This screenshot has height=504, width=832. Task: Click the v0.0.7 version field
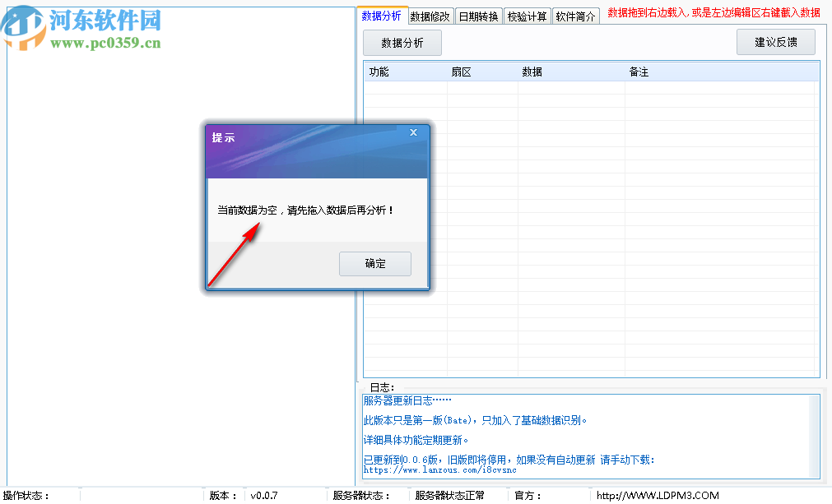tap(263, 496)
